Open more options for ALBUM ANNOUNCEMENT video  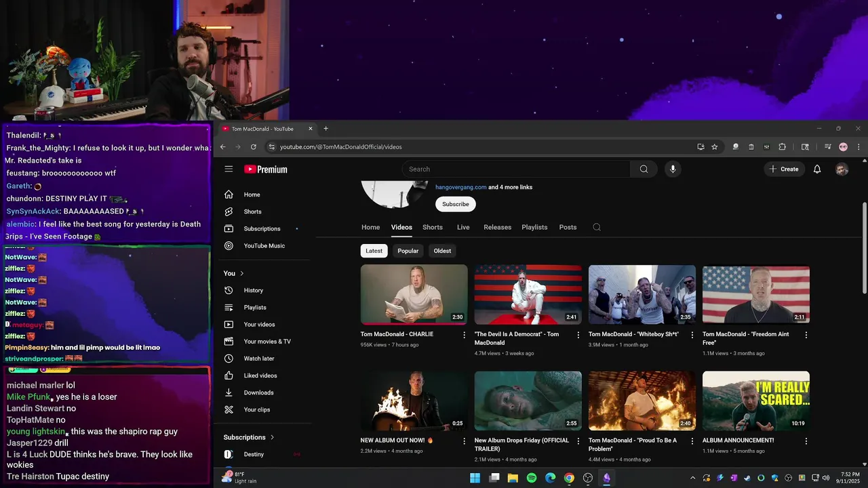point(806,441)
